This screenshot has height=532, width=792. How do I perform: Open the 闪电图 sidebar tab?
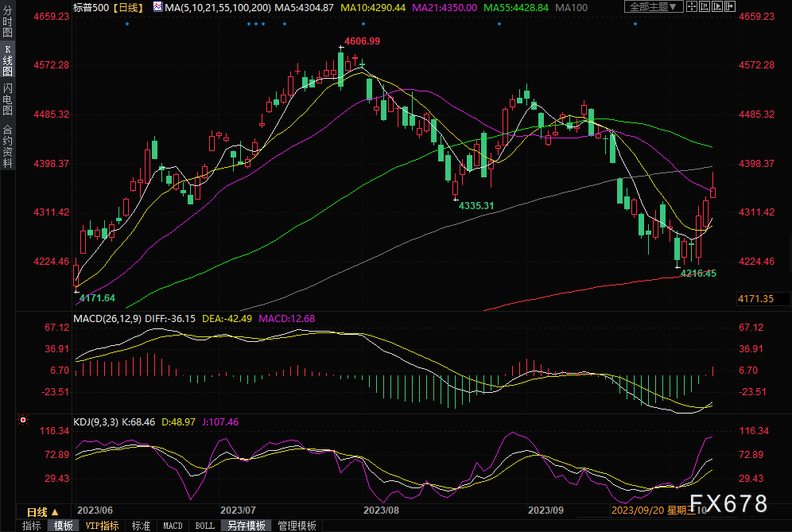(7, 99)
